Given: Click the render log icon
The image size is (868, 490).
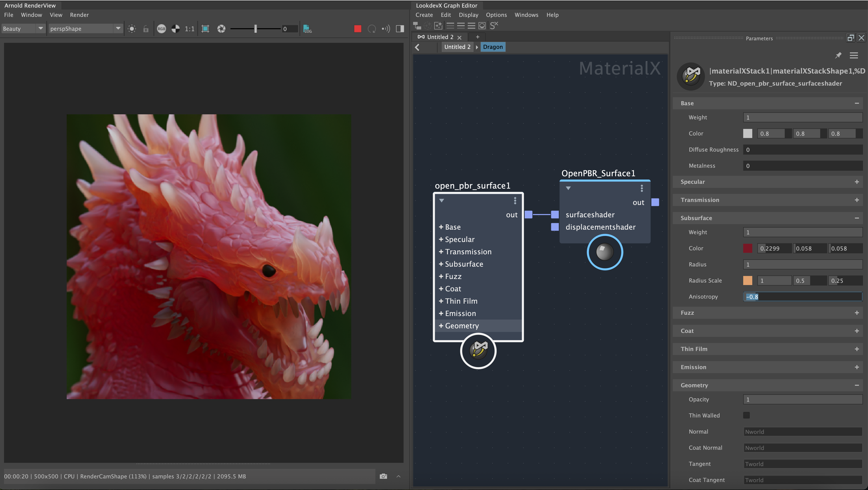Looking at the screenshot, I should [307, 29].
